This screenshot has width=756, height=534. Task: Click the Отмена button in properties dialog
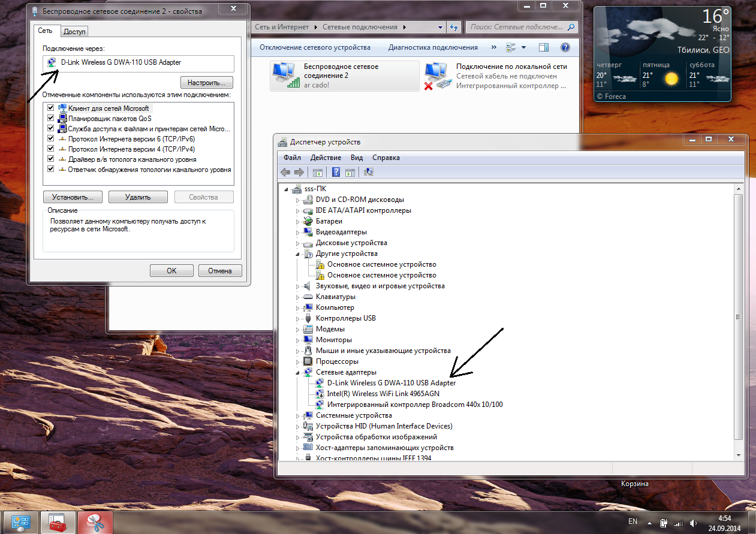pyautogui.click(x=220, y=271)
